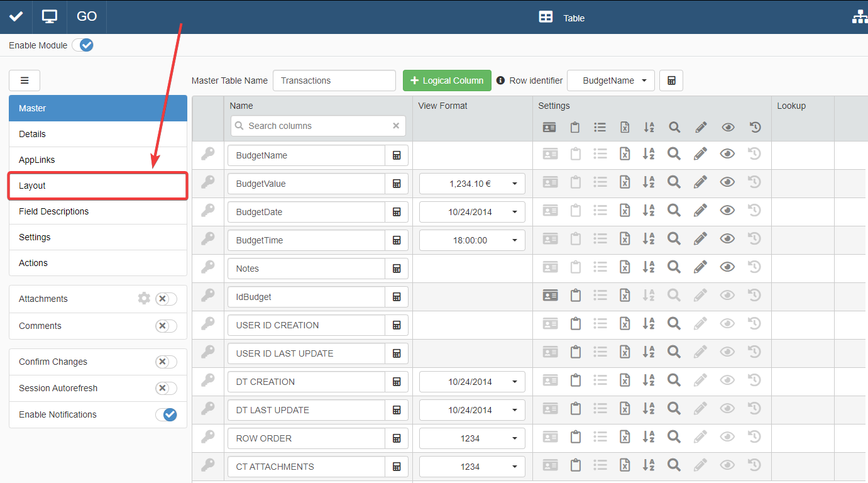This screenshot has width=868, height=483.
Task: Click the hamburger menu button above Master
Action: tap(25, 80)
